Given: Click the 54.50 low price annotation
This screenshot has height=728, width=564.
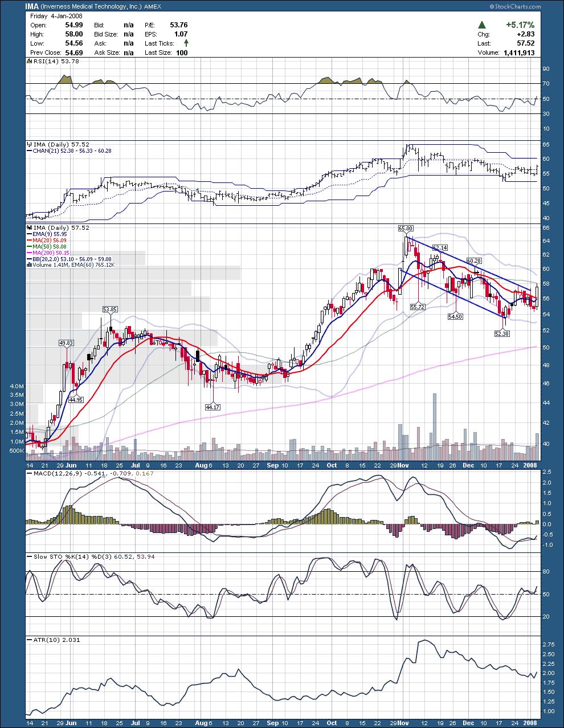Looking at the screenshot, I should pos(455,316).
